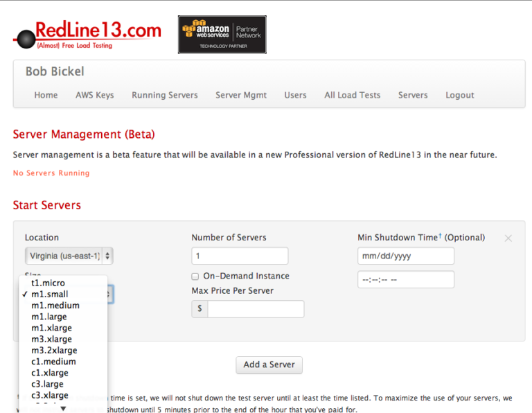Click the 'Number of Servers' label
This screenshot has height=413, width=532.
[x=229, y=238]
